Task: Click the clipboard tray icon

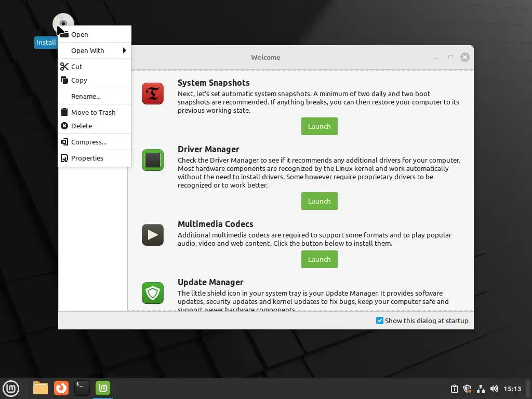Action: tap(454, 389)
